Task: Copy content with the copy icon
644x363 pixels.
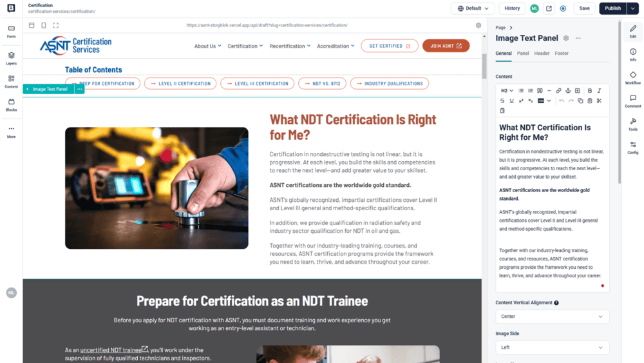Action: tap(580, 101)
